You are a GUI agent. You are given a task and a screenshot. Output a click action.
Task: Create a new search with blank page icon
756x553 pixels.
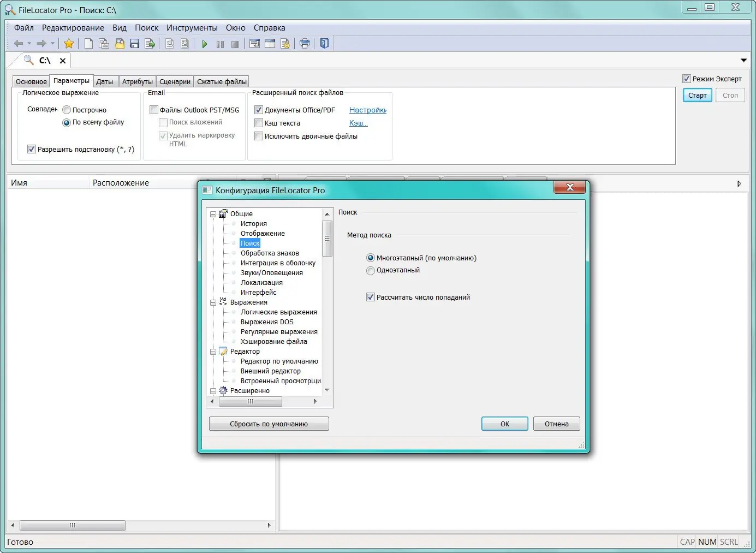(x=88, y=44)
